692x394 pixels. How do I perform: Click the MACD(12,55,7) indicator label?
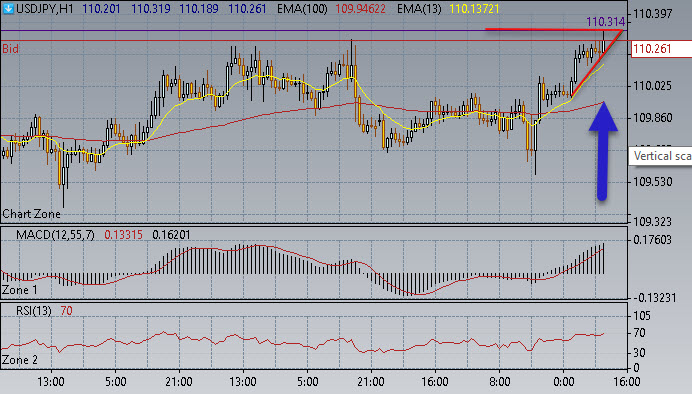55,235
